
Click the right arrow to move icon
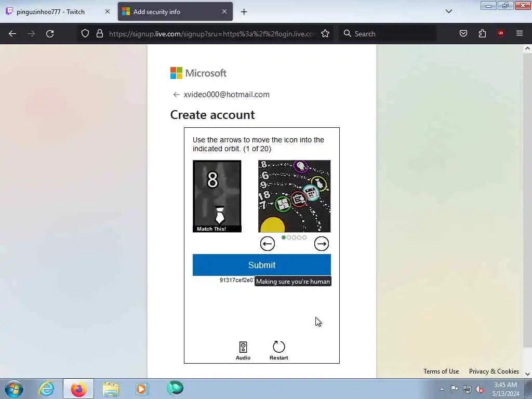click(321, 244)
